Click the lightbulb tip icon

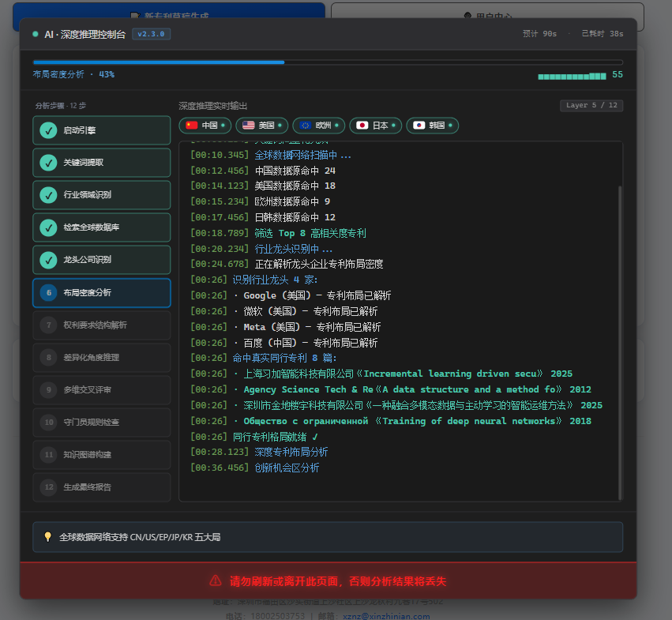(47, 537)
